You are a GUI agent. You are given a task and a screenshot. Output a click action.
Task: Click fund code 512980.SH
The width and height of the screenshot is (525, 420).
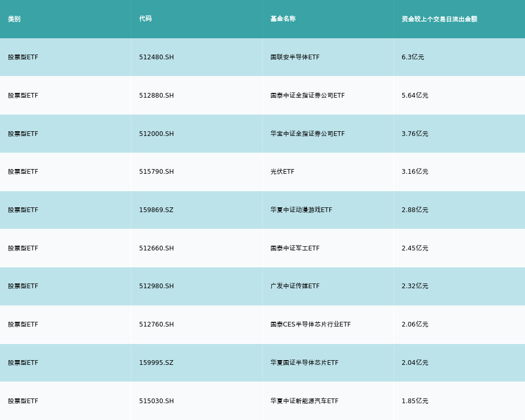point(156,286)
